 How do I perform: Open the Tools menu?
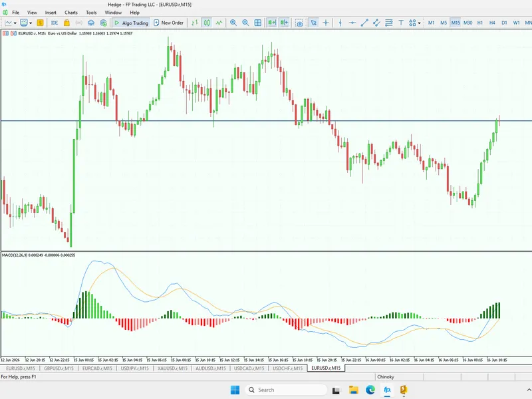pyautogui.click(x=91, y=13)
